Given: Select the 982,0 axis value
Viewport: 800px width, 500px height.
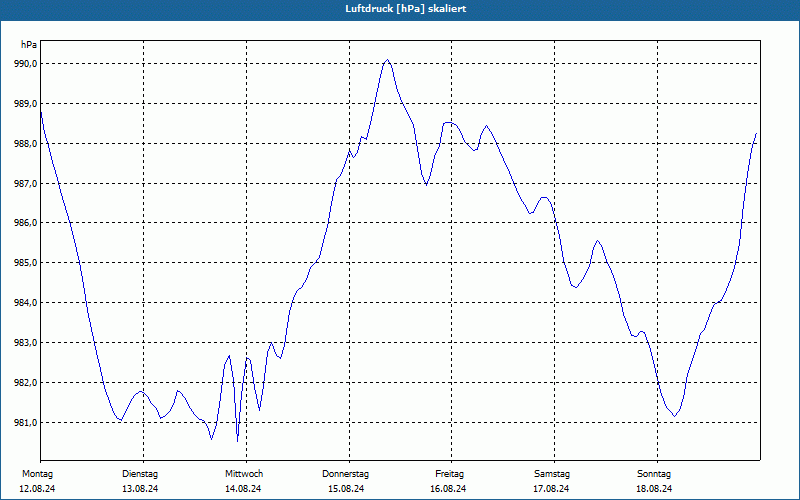Looking at the screenshot, I should (x=25, y=383).
